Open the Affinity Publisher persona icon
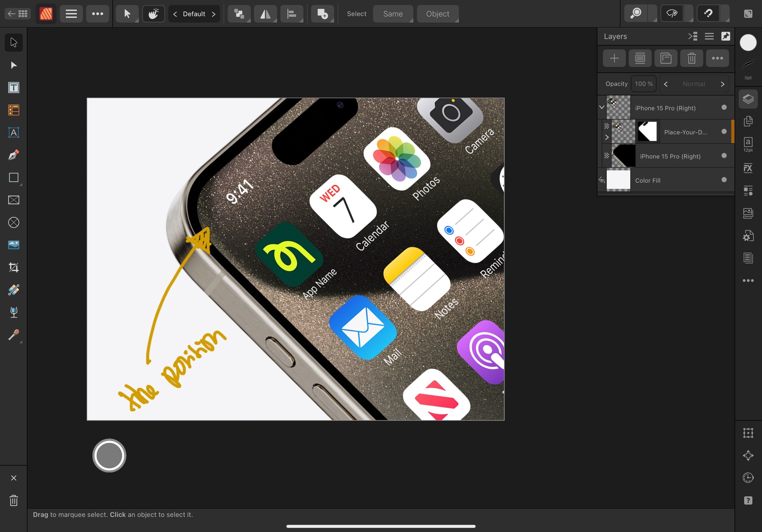The width and height of the screenshot is (762, 532). [46, 14]
